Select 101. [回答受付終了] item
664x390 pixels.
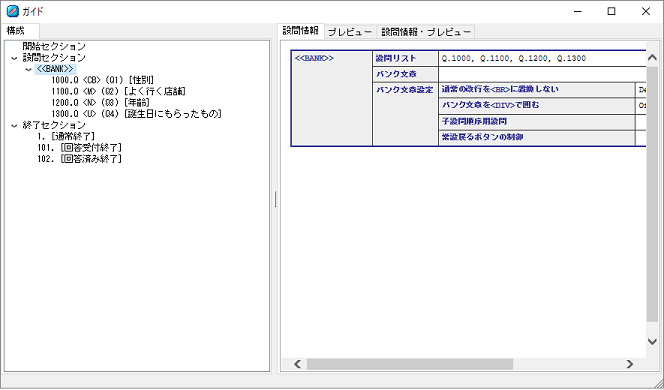pos(80,148)
